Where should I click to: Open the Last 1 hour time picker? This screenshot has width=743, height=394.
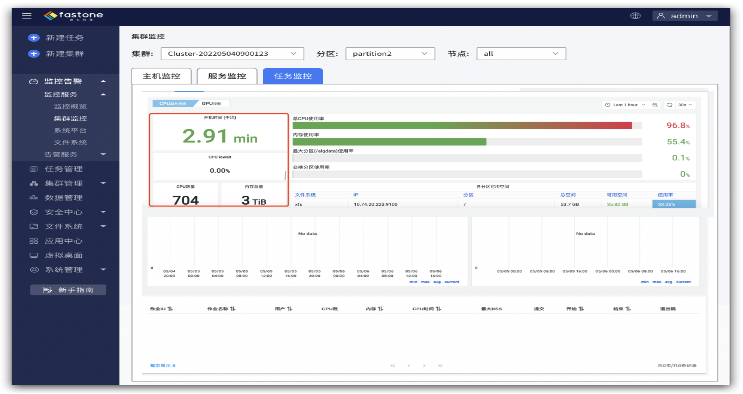[x=625, y=105]
